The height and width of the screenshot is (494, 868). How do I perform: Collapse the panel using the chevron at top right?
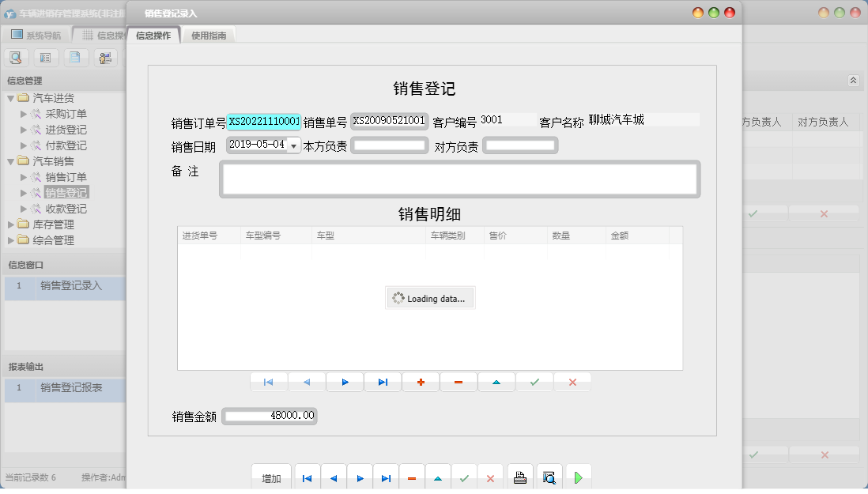coord(852,81)
